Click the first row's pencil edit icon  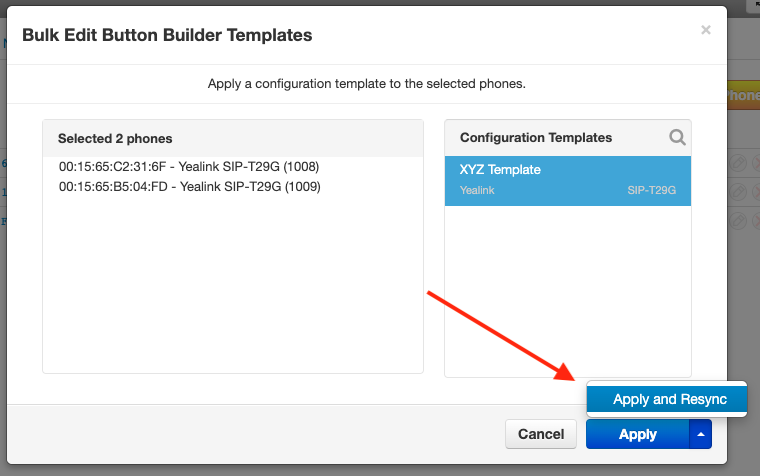(x=738, y=163)
